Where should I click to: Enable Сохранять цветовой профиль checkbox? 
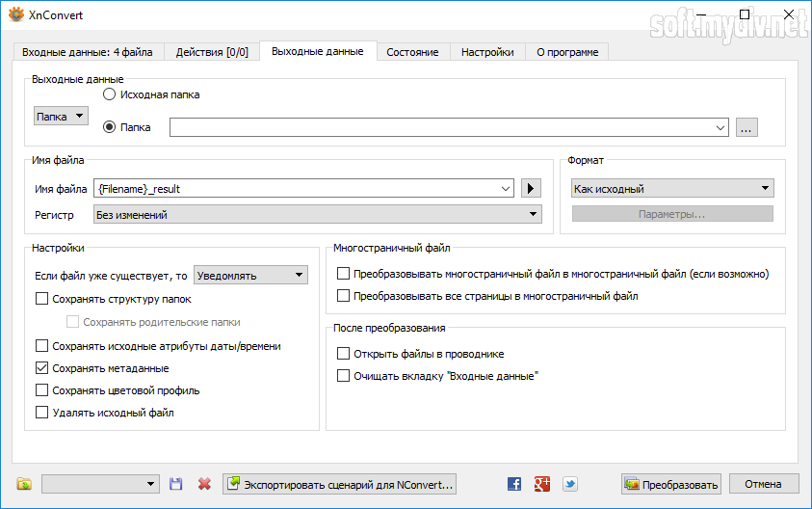point(42,390)
